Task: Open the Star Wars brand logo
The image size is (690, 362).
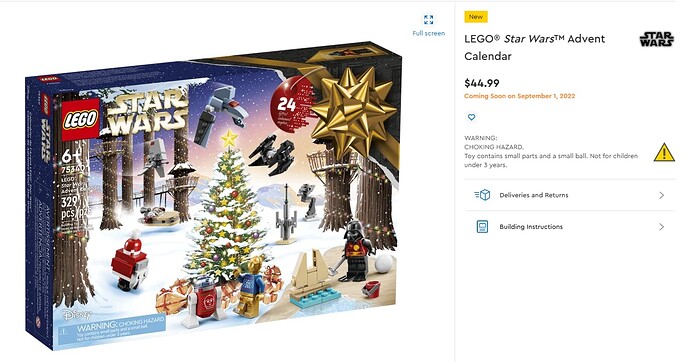Action: (x=657, y=39)
